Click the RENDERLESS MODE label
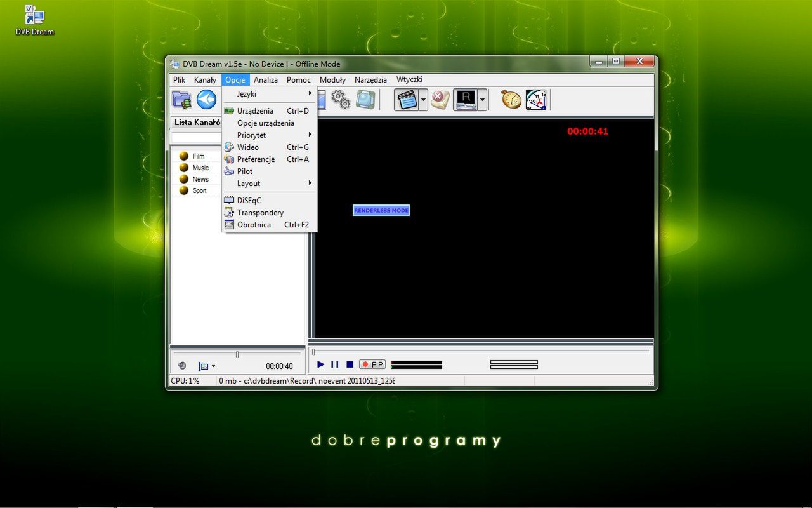 click(381, 210)
